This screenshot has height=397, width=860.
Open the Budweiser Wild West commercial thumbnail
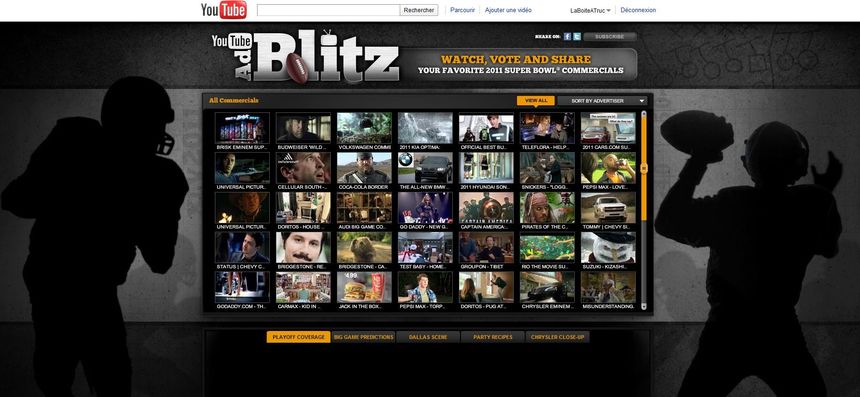point(303,128)
